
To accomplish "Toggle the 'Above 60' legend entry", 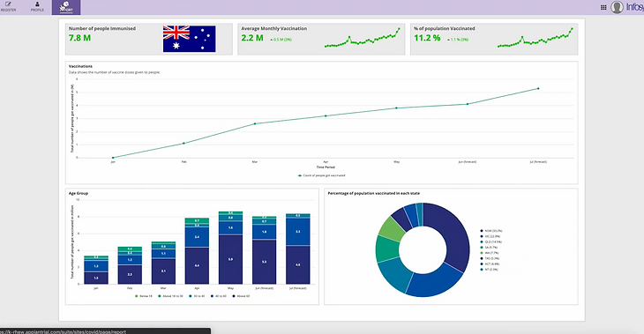I will tap(241, 296).
